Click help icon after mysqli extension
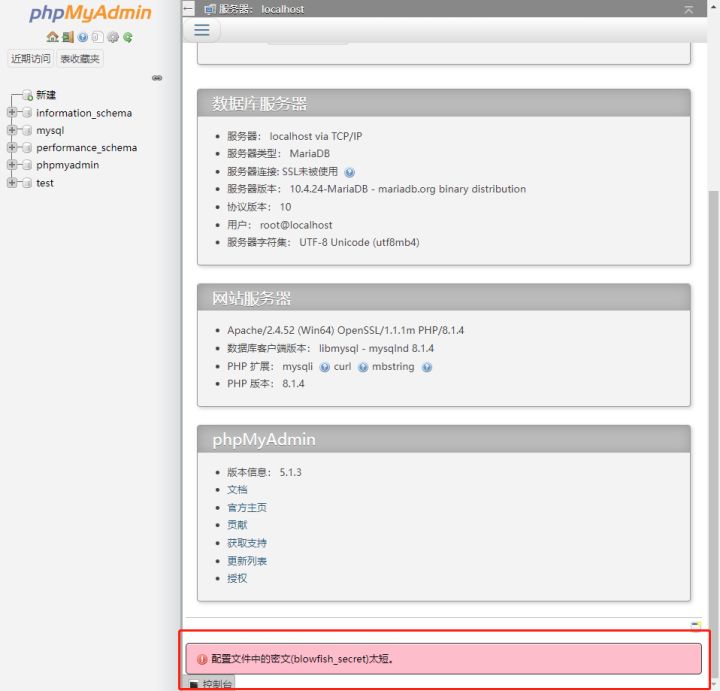Image resolution: width=720 pixels, height=691 pixels. click(x=324, y=367)
